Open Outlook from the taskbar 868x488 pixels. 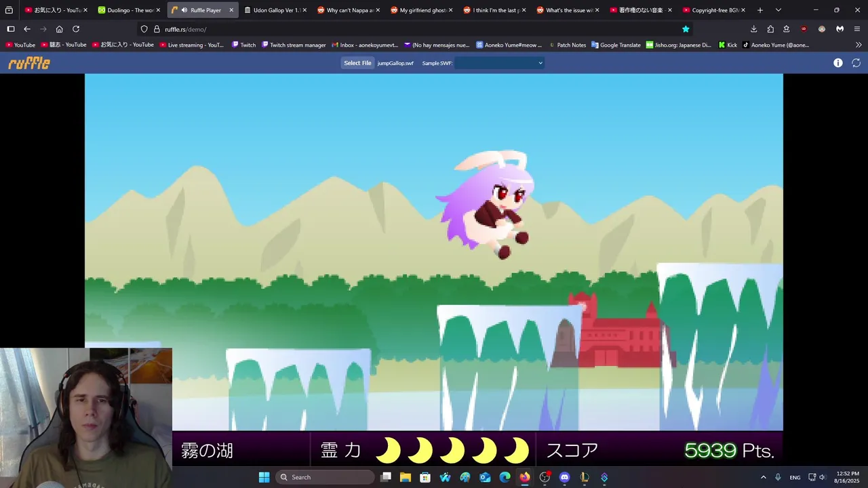tap(485, 477)
